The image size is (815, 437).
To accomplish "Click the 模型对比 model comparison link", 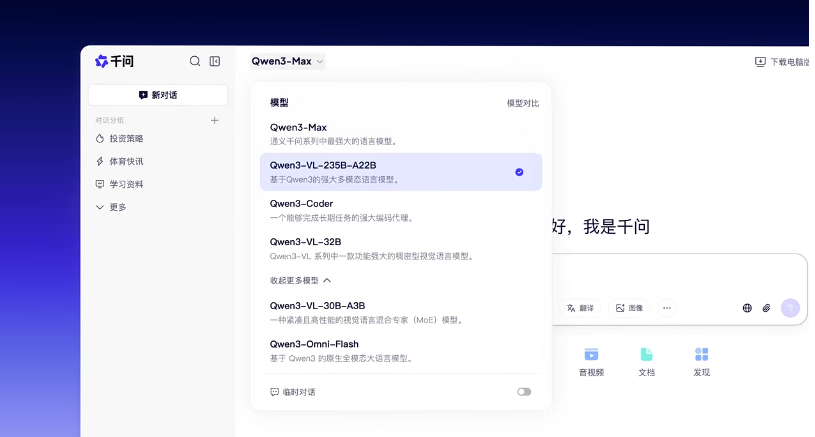I will coord(522,103).
